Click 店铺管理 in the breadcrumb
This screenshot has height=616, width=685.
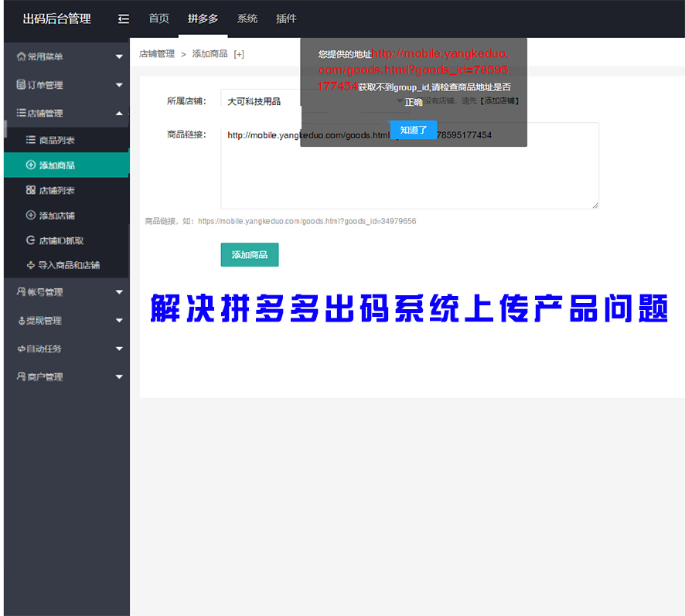(x=157, y=54)
